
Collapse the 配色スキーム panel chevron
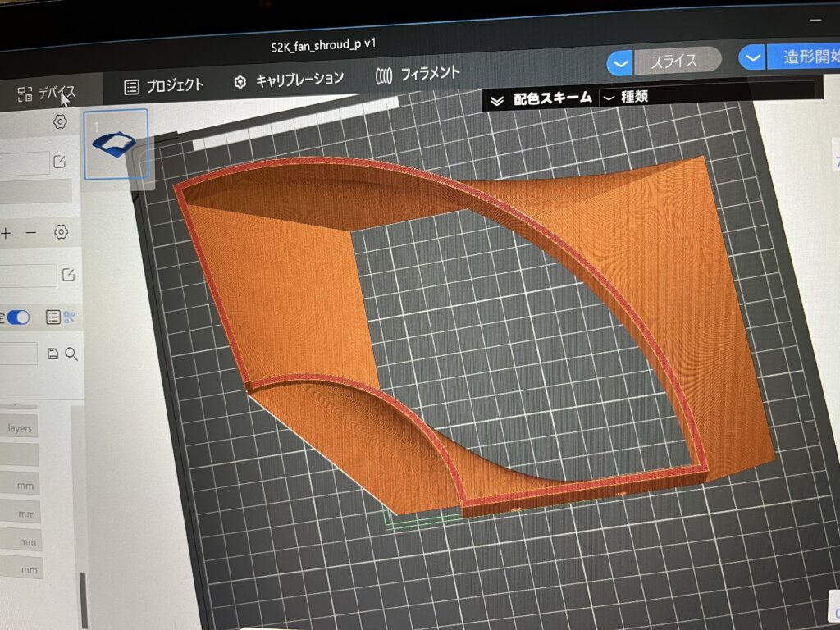point(496,100)
